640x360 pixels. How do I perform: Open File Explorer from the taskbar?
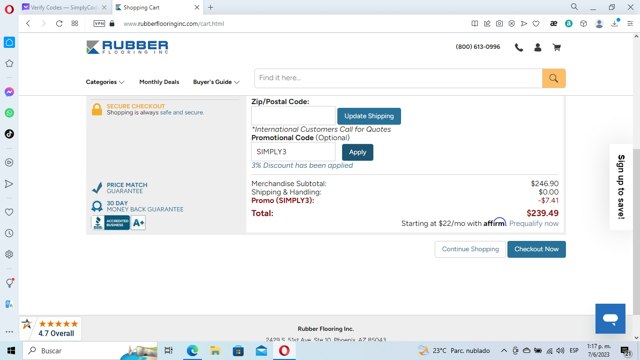(x=215, y=351)
